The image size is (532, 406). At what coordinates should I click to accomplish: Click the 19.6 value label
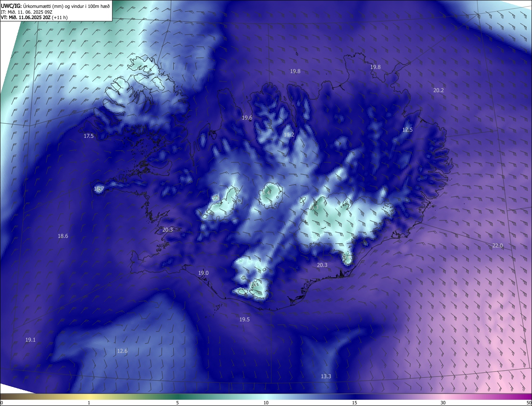point(247,118)
